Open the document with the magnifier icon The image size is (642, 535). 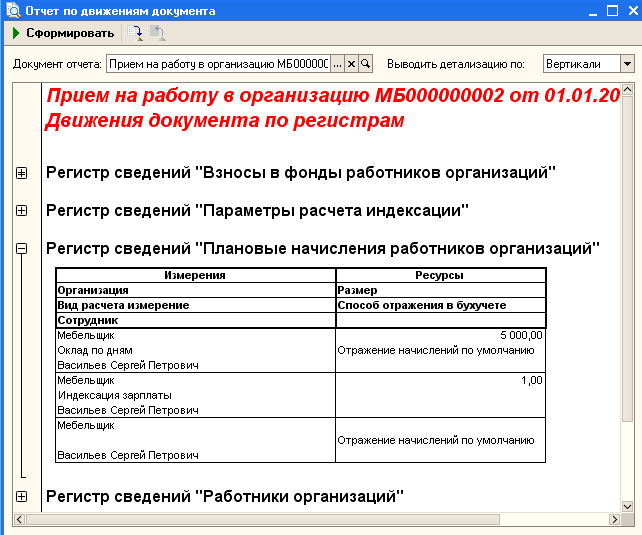tap(365, 64)
